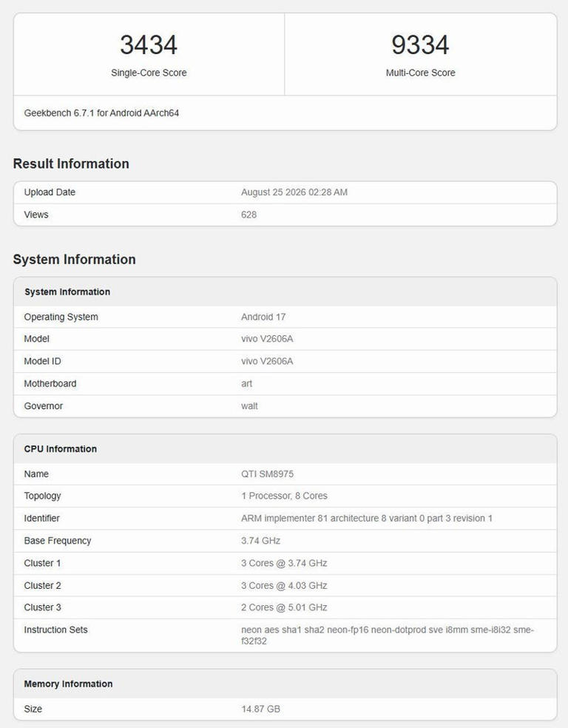Click the Cluster 2 label
The image size is (568, 728).
click(x=43, y=585)
